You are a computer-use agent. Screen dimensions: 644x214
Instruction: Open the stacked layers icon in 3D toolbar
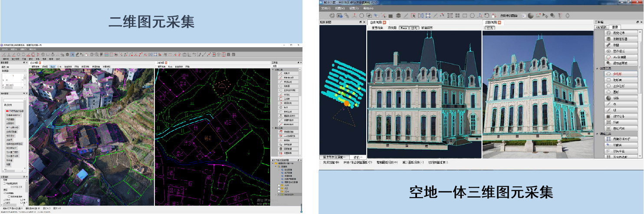tap(398, 16)
